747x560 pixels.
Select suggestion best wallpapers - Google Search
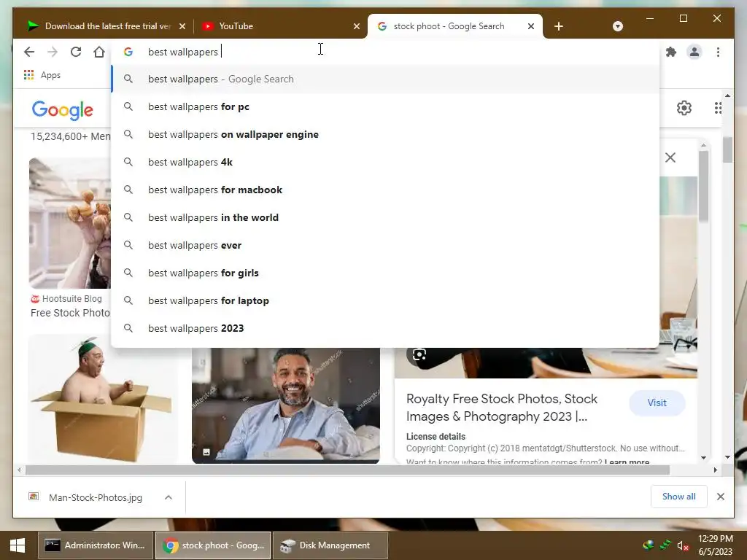coord(385,79)
